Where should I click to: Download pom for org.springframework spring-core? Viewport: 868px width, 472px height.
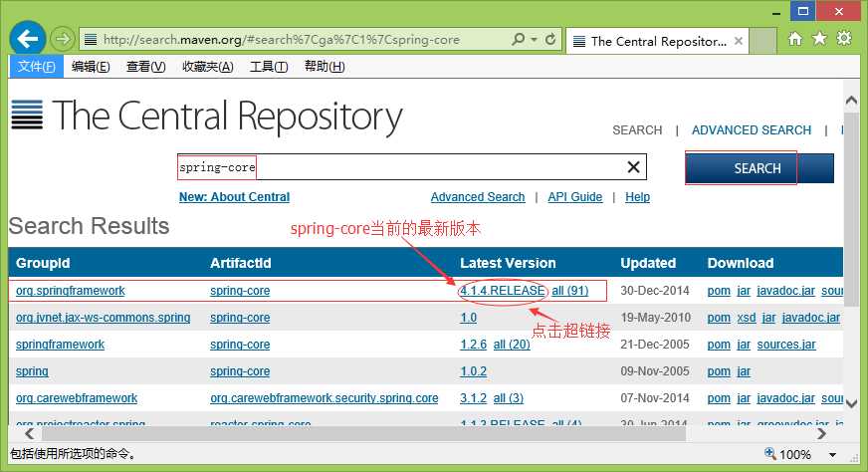click(719, 291)
